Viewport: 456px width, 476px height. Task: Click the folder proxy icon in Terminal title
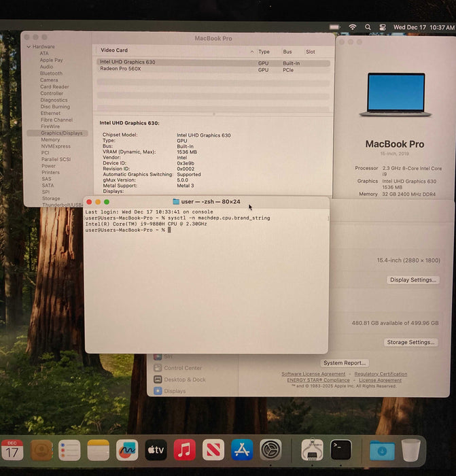point(175,201)
